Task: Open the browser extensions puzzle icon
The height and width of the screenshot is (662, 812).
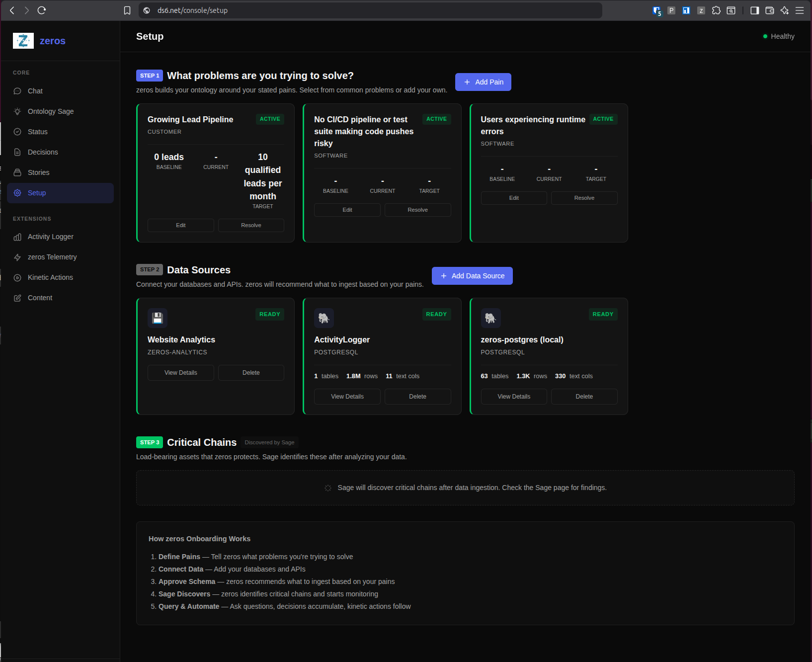Action: [716, 10]
